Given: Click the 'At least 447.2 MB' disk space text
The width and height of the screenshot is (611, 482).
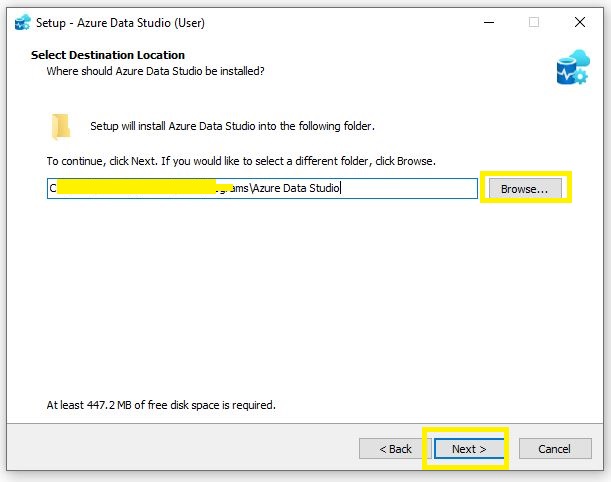Looking at the screenshot, I should (x=161, y=405).
